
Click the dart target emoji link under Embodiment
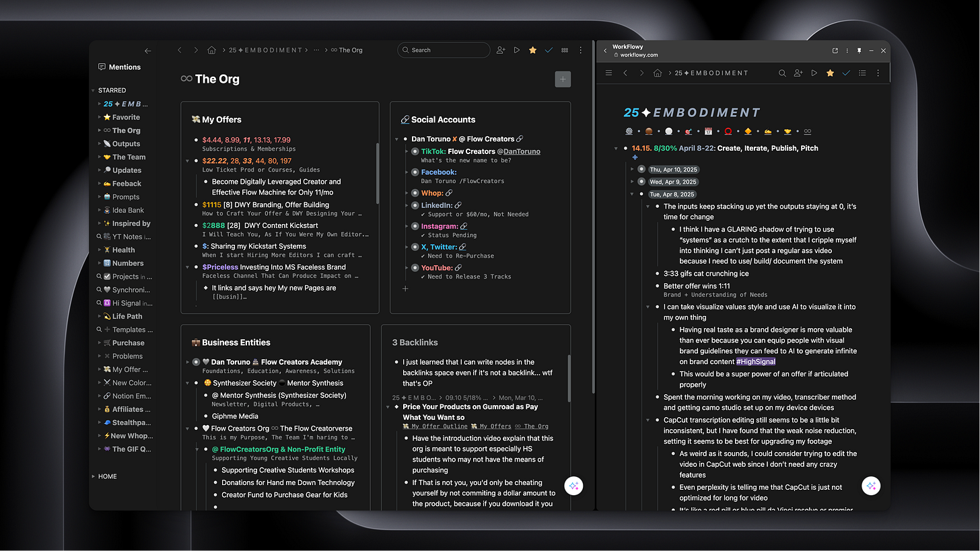tap(688, 131)
